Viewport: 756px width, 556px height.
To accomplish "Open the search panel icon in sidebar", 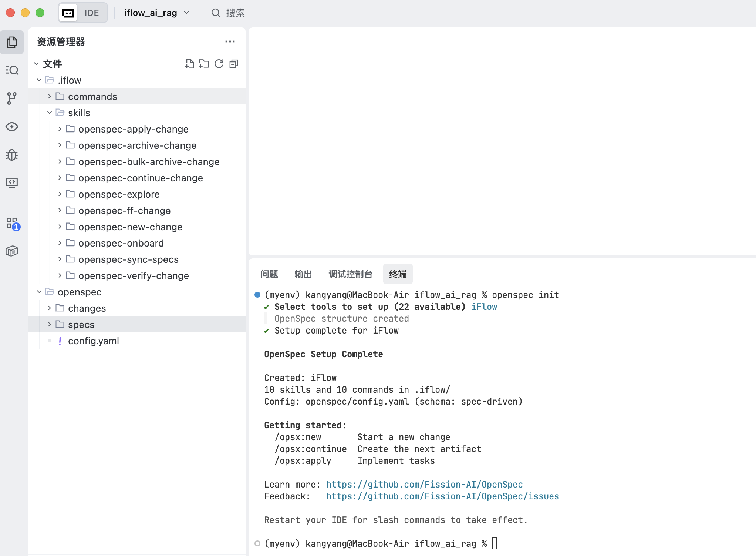I will coord(12,70).
